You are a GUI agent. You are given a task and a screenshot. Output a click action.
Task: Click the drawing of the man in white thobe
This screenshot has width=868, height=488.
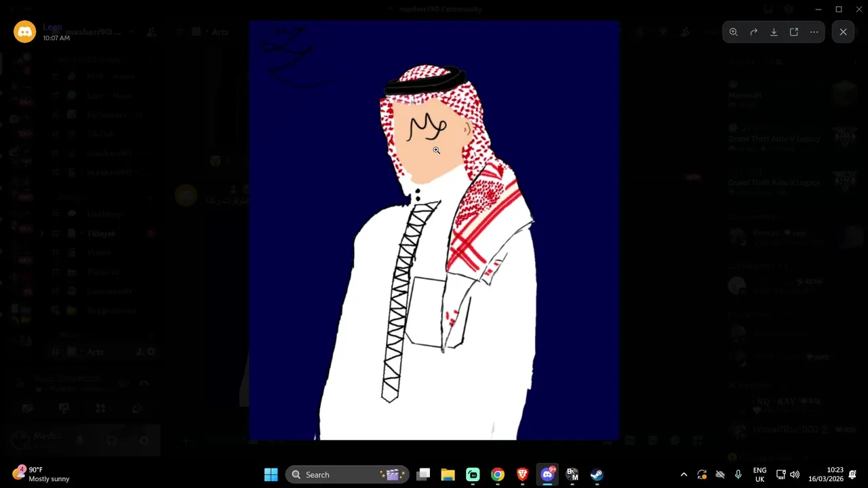click(434, 230)
